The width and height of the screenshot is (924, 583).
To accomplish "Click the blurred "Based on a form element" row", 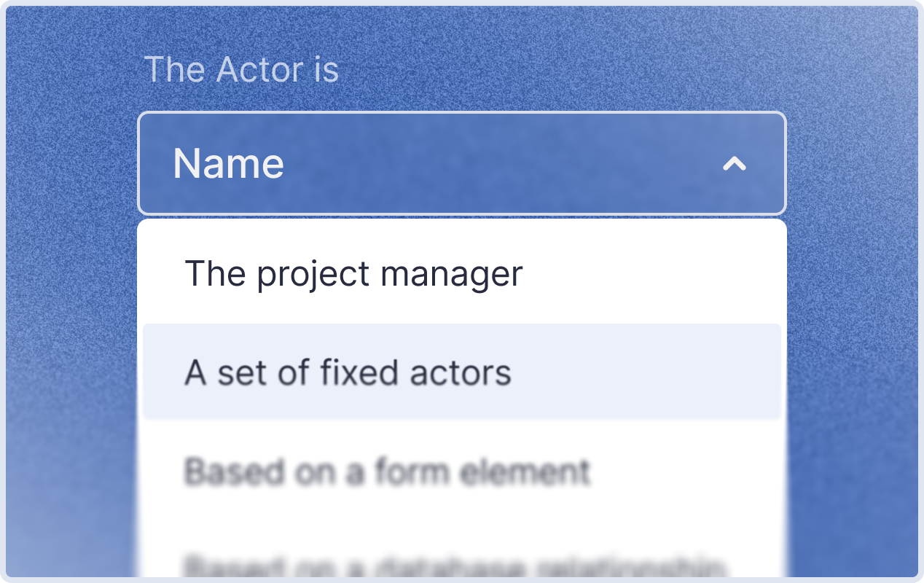I will (462, 471).
